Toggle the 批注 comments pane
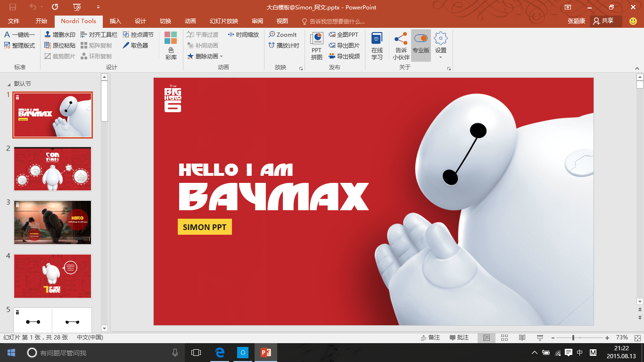Screen dimensions: 644x362 pyautogui.click(x=459, y=337)
